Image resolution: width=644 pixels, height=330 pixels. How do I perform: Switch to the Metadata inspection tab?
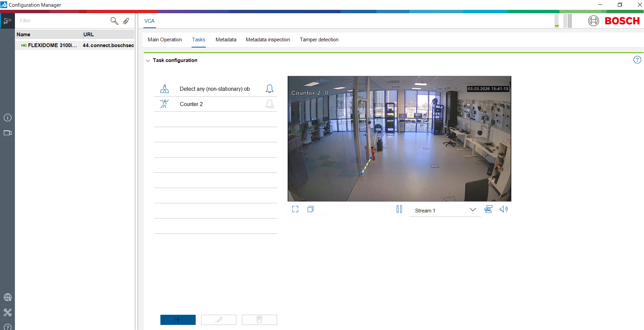(268, 40)
